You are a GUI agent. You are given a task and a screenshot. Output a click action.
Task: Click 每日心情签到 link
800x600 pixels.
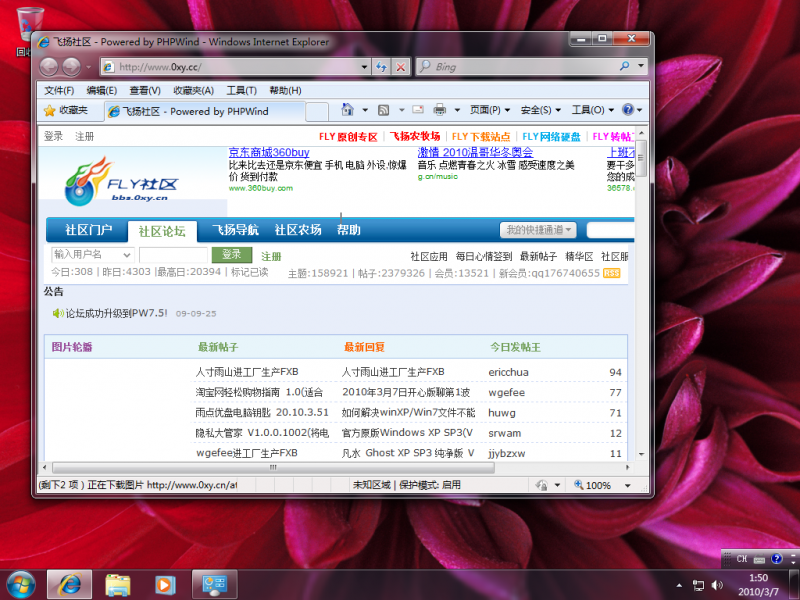(484, 256)
